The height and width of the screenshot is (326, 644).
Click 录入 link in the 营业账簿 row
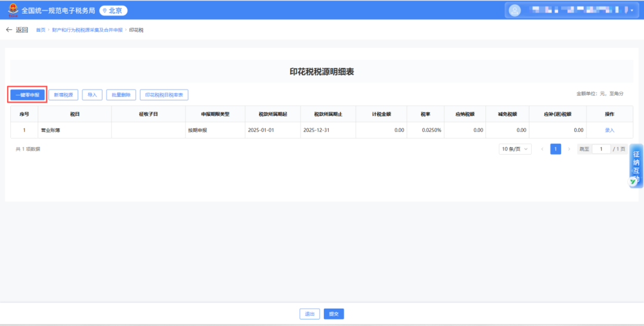click(609, 130)
